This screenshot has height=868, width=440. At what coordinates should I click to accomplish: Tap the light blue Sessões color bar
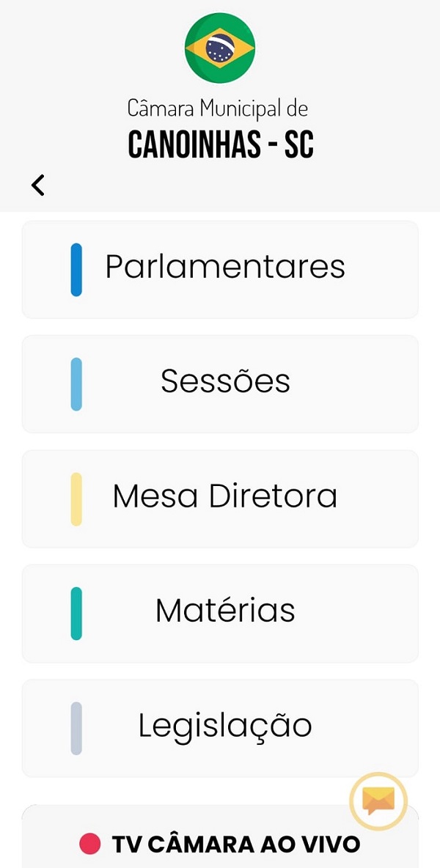tap(76, 384)
